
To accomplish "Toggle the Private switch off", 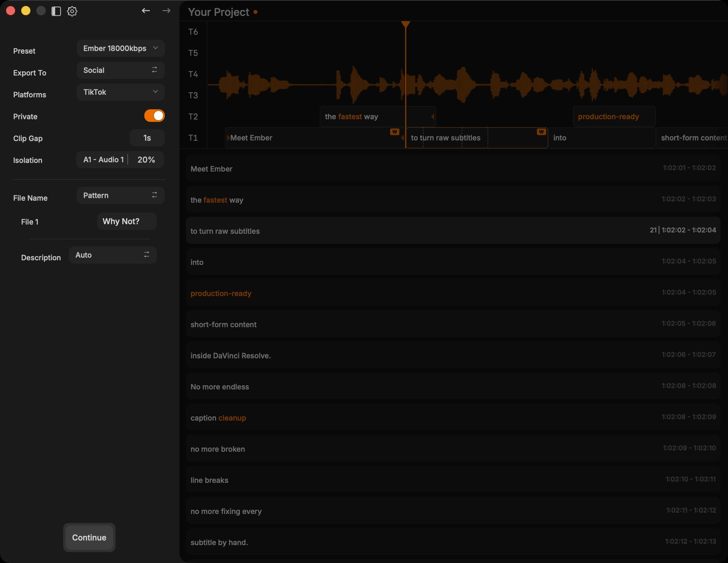I will 154,116.
